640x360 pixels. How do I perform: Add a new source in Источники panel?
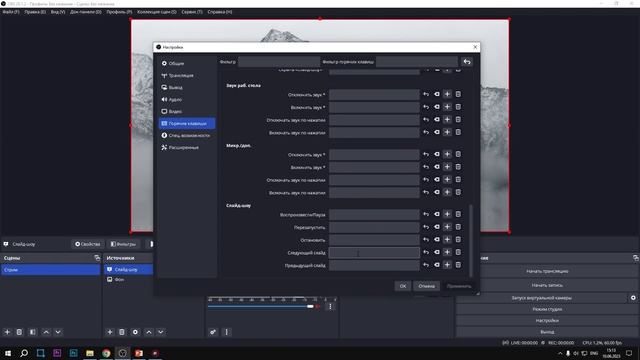pos(109,332)
